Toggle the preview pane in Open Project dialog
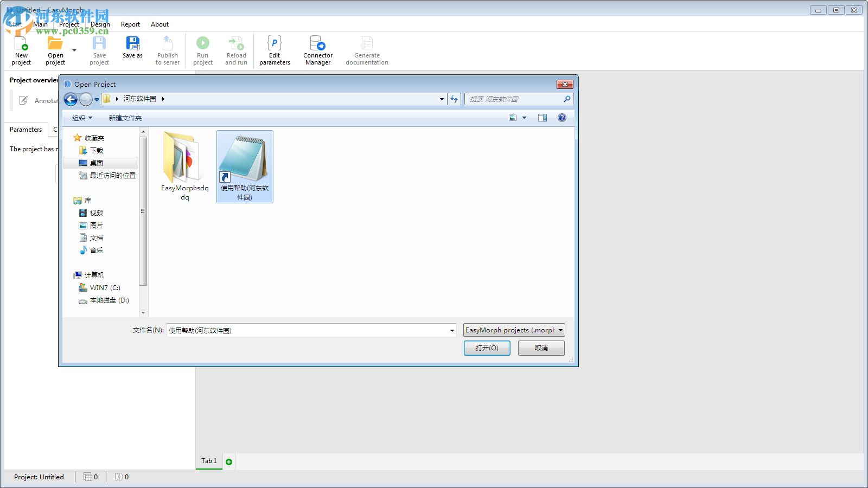This screenshot has width=868, height=488. tap(542, 118)
